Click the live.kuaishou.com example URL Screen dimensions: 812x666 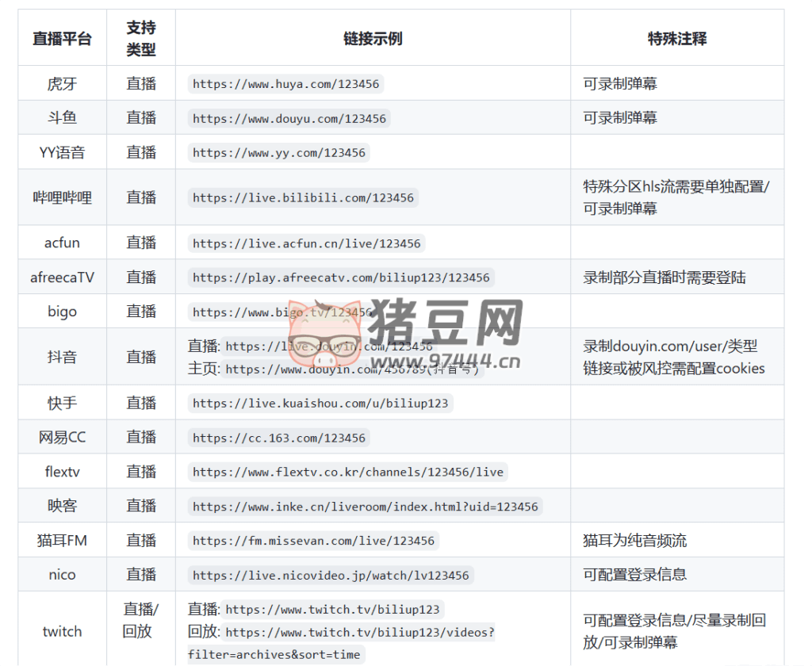click(x=320, y=403)
